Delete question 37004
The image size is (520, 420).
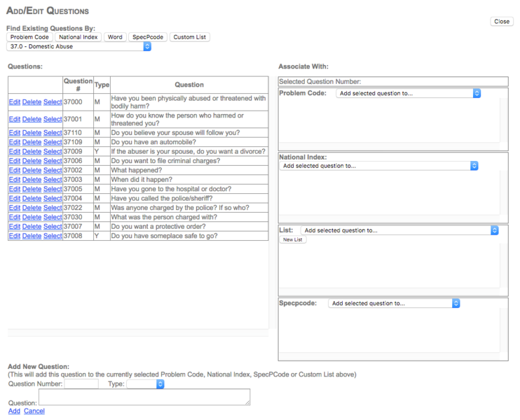(x=32, y=198)
